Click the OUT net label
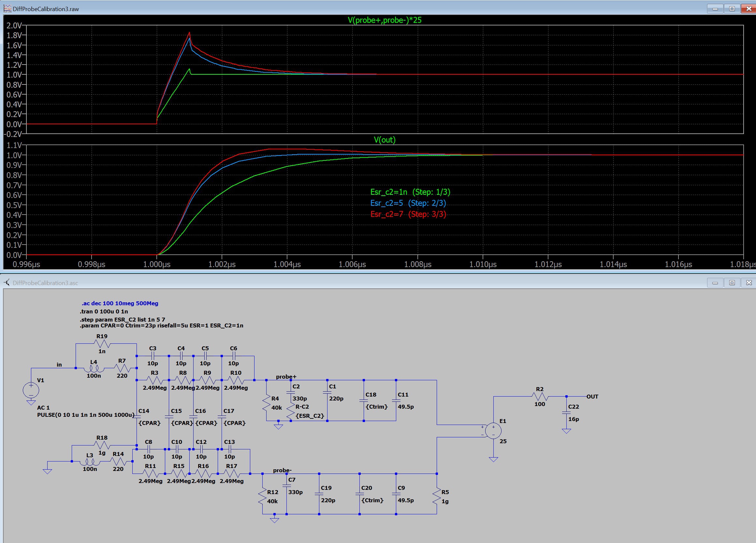The height and width of the screenshot is (543, 756). [x=592, y=397]
